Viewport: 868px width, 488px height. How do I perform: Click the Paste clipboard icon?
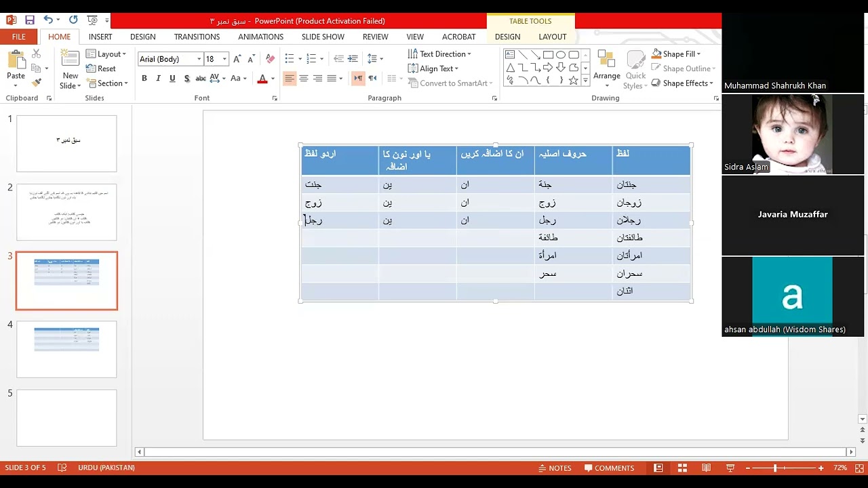tap(16, 61)
